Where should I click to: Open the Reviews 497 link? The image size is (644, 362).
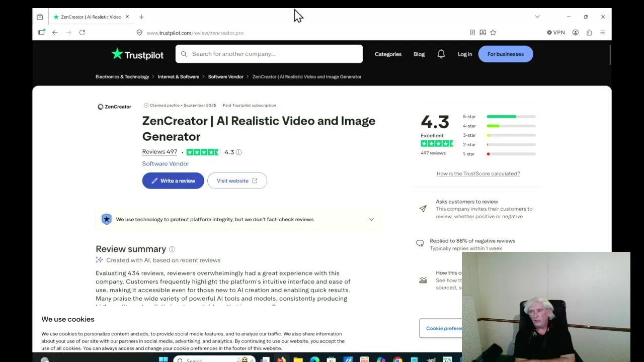[159, 152]
